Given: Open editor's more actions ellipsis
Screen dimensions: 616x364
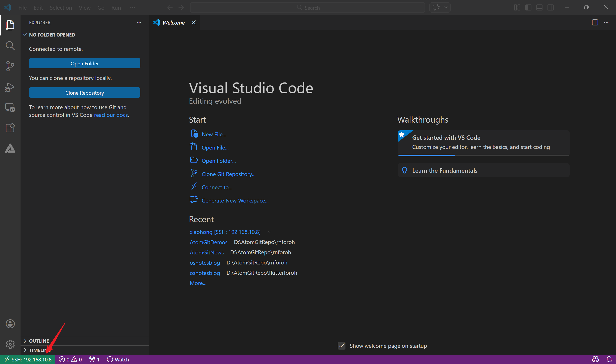Looking at the screenshot, I should [606, 23].
